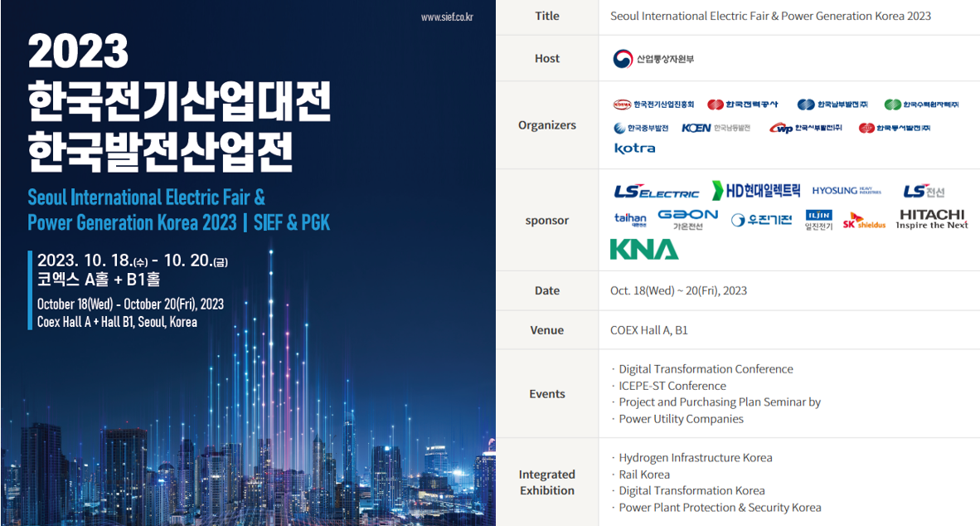Click the KOEMA 한국전기산업진흥회 organizer logo
This screenshot has width=980, height=526.
click(653, 105)
